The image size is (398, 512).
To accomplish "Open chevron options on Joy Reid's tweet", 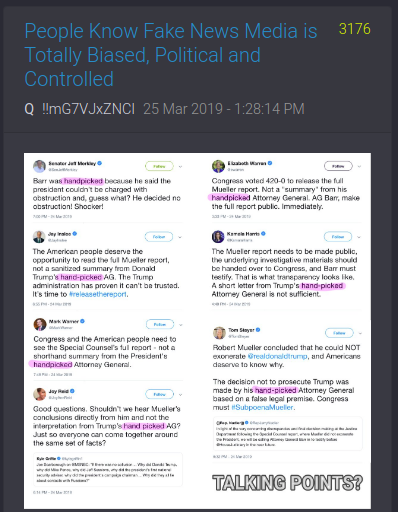I will pos(180,394).
